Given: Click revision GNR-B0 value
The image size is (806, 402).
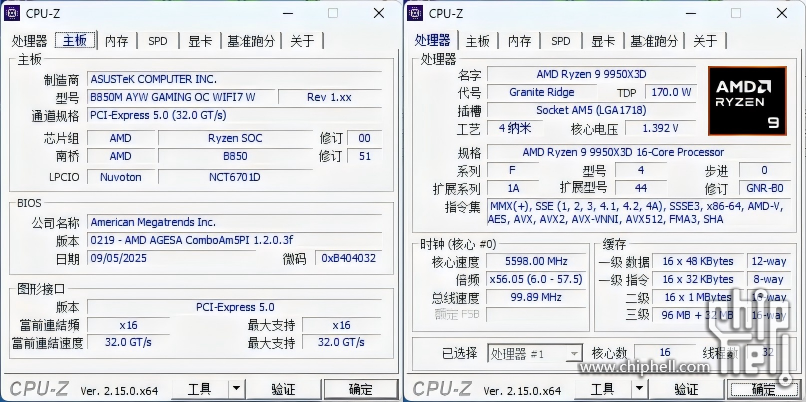Looking at the screenshot, I should pos(764,188).
